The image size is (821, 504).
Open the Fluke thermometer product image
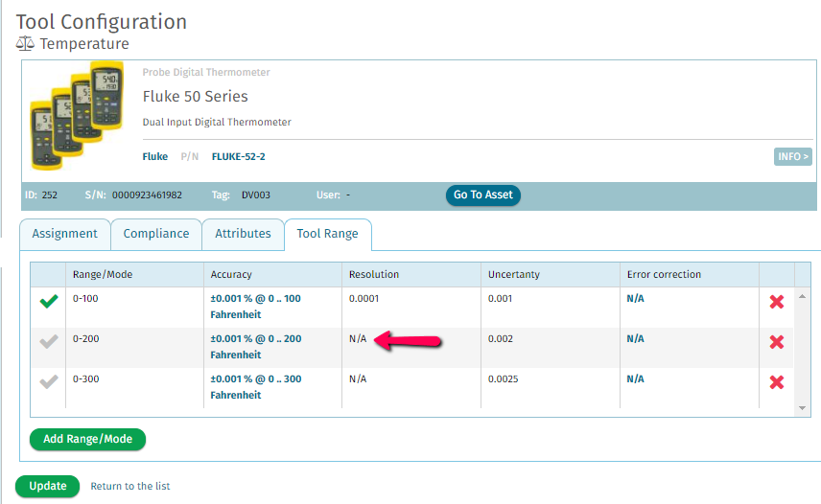point(78,116)
